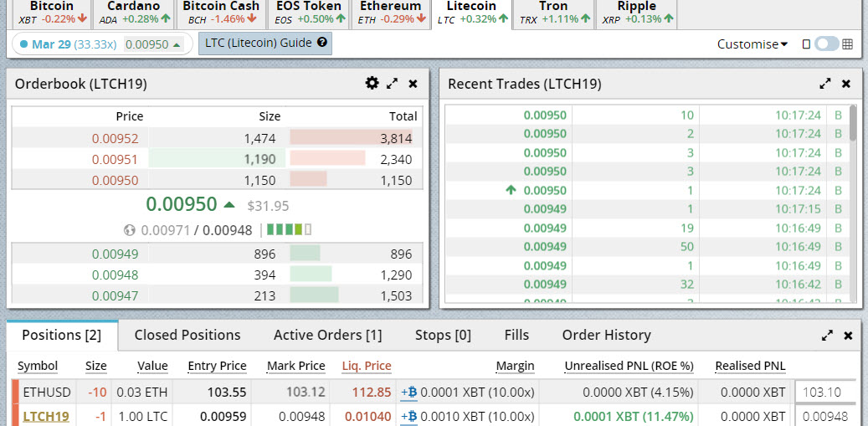Image resolution: width=868 pixels, height=426 pixels.
Task: Click the Entry Price column header
Action: pos(217,366)
